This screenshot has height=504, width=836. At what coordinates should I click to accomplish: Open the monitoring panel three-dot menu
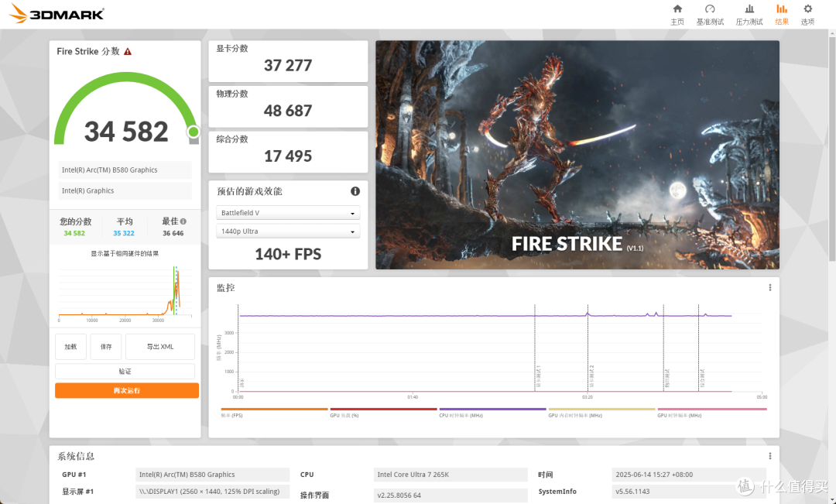pyautogui.click(x=769, y=287)
